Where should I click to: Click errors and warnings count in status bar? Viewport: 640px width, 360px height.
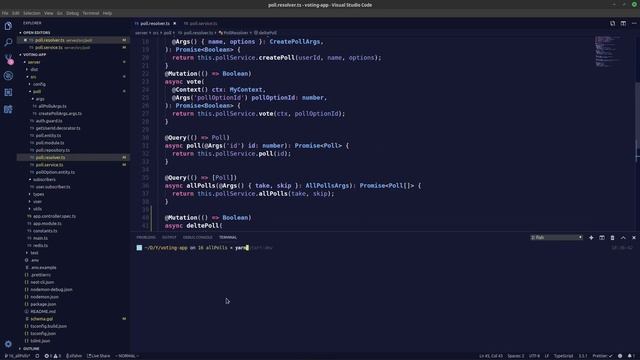point(52,356)
